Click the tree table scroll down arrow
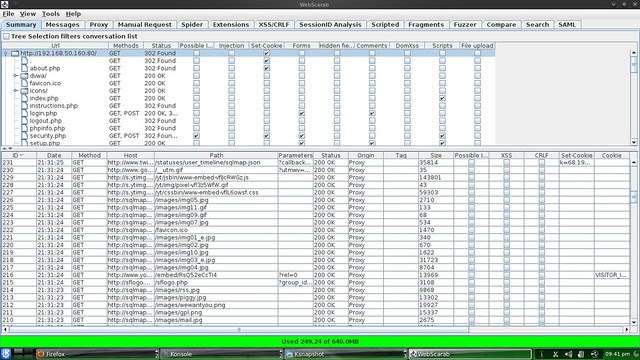Image resolution: width=640 pixels, height=360 pixels. [x=634, y=142]
